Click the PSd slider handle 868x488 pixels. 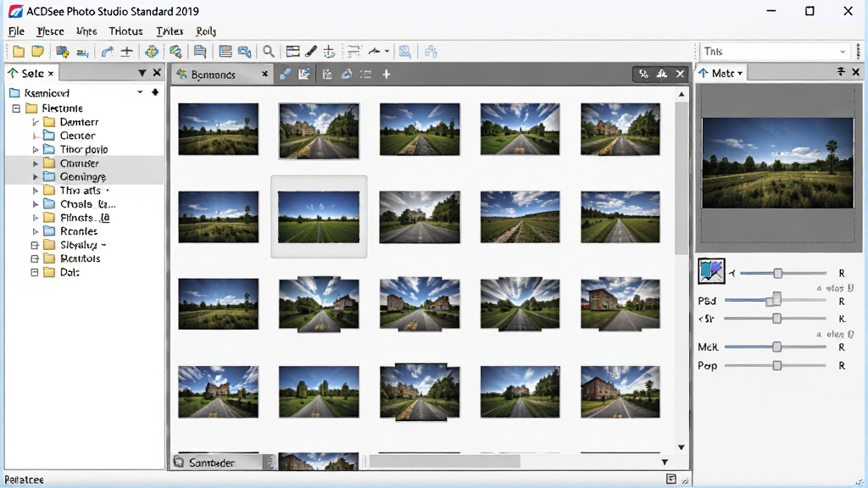pos(776,299)
